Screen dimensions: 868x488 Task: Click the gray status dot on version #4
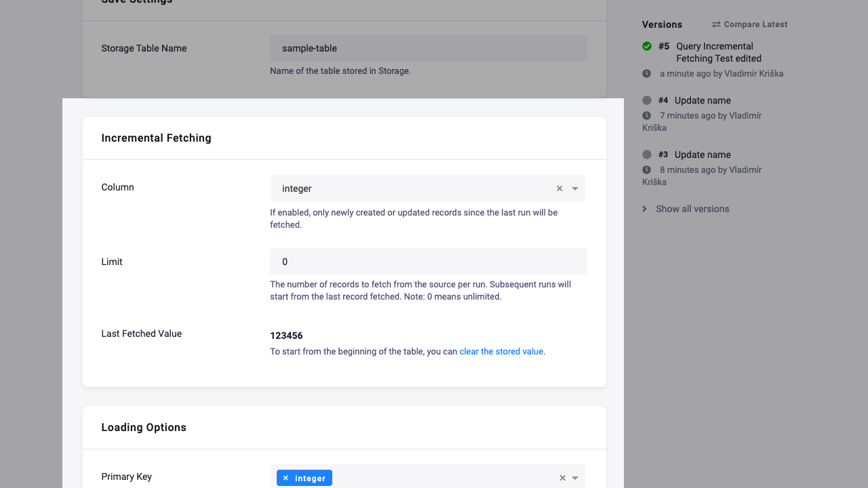point(646,100)
